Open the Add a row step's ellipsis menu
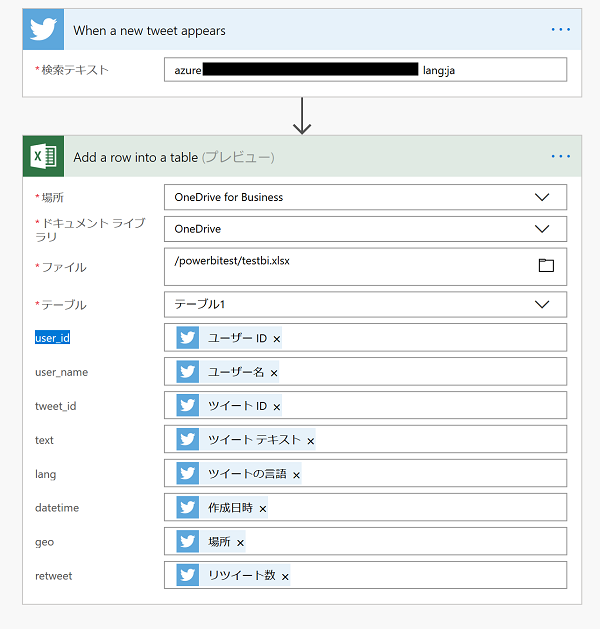The width and height of the screenshot is (600, 629). pyautogui.click(x=560, y=156)
